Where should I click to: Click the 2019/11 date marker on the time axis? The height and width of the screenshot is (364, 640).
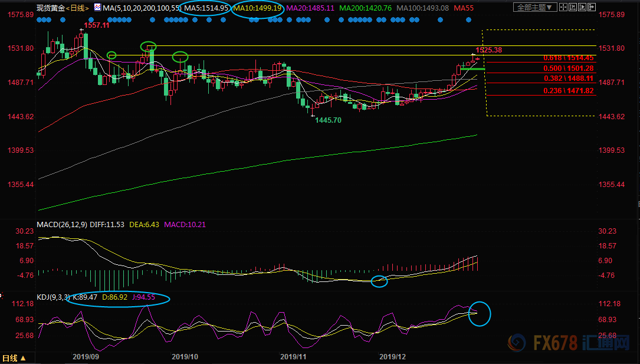click(294, 356)
